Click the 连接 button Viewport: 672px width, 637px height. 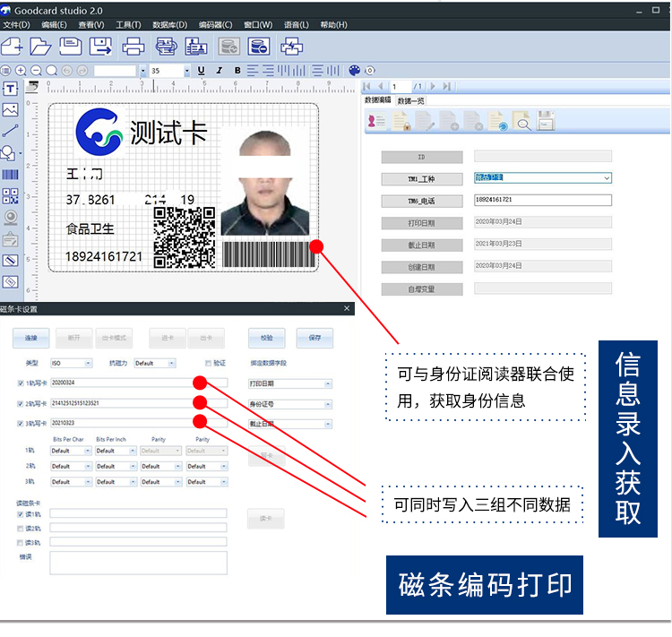[30, 338]
